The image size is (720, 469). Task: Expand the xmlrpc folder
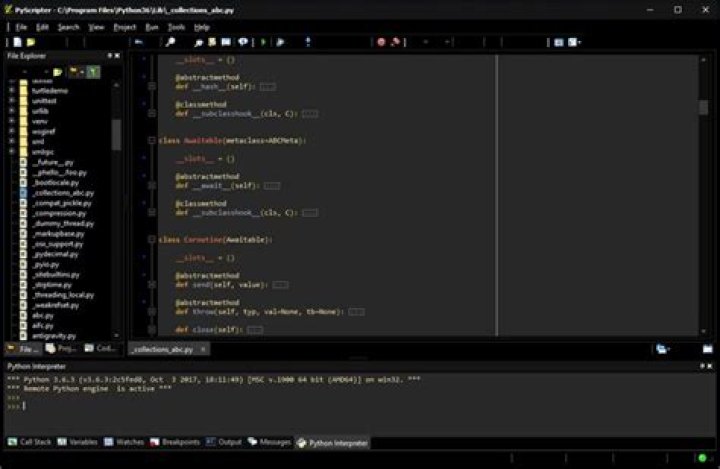(x=12, y=151)
